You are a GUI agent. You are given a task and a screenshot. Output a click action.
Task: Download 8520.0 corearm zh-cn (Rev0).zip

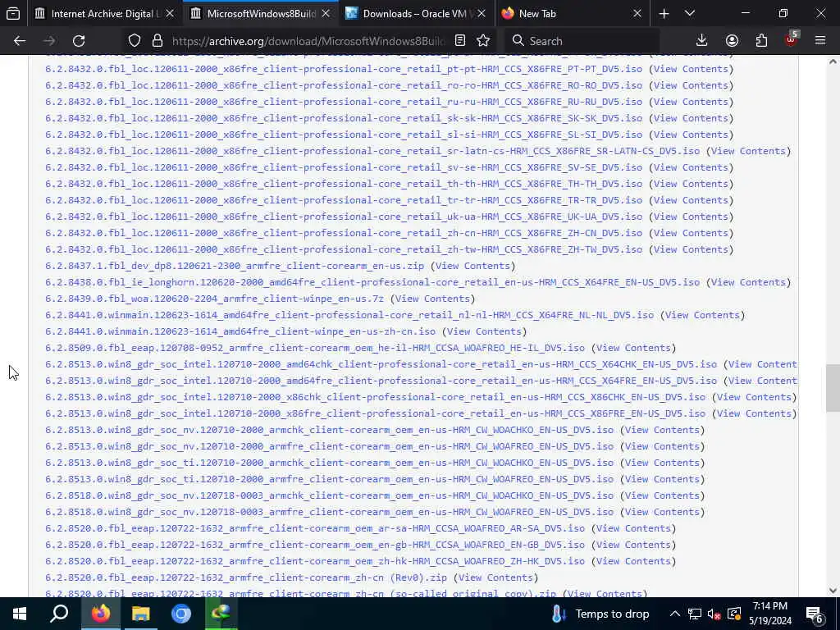point(246,577)
